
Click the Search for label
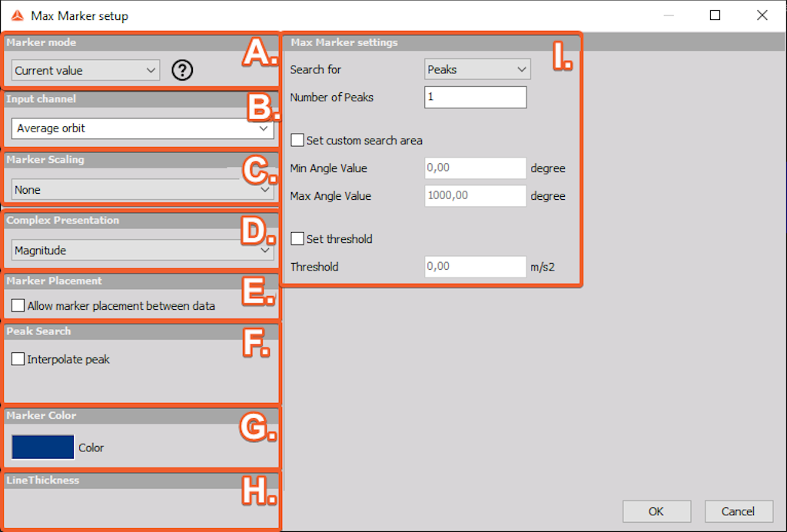[x=316, y=69]
